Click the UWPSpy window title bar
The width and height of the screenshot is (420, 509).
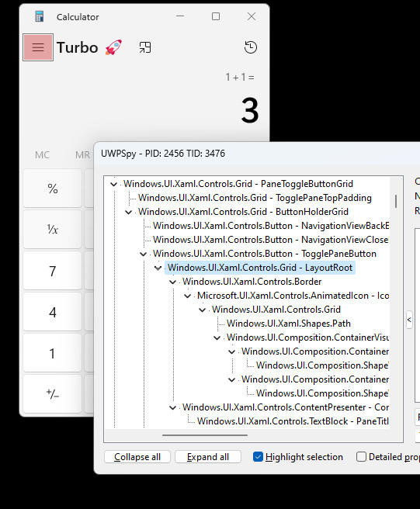tap(257, 153)
